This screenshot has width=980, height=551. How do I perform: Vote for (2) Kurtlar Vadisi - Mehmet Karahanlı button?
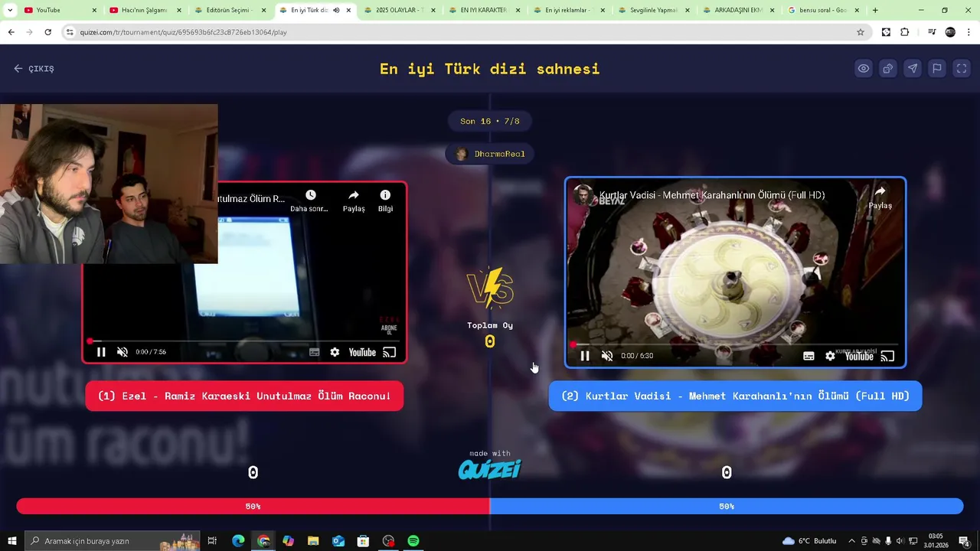pos(735,396)
